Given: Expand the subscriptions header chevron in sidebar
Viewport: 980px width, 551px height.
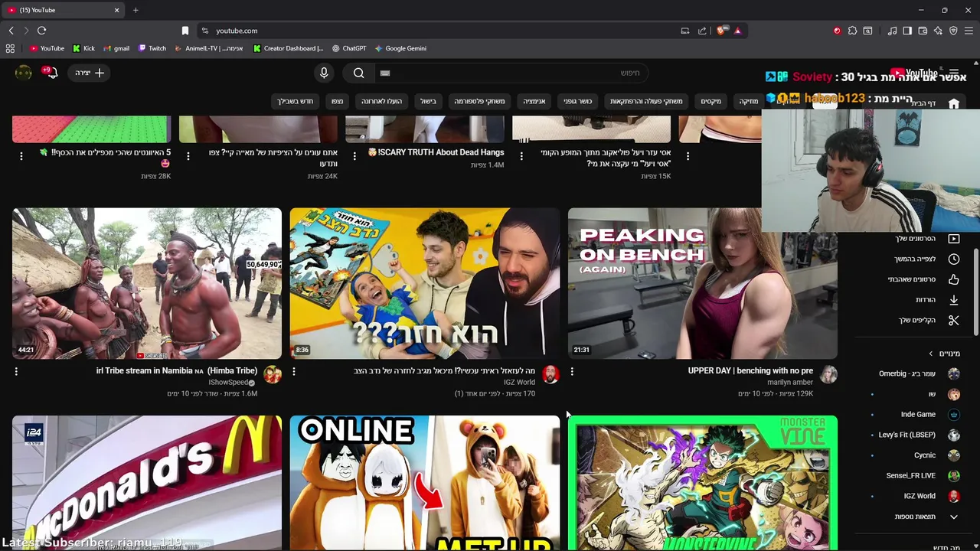Looking at the screenshot, I should pyautogui.click(x=931, y=354).
